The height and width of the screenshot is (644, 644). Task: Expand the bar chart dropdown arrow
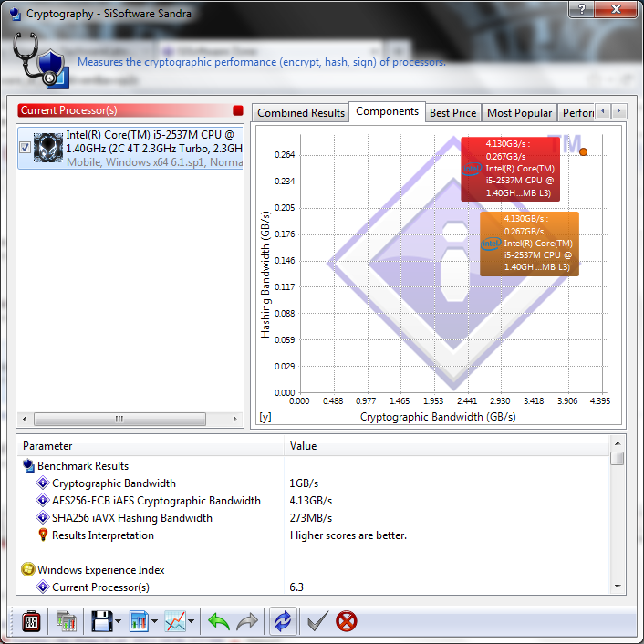point(154,621)
